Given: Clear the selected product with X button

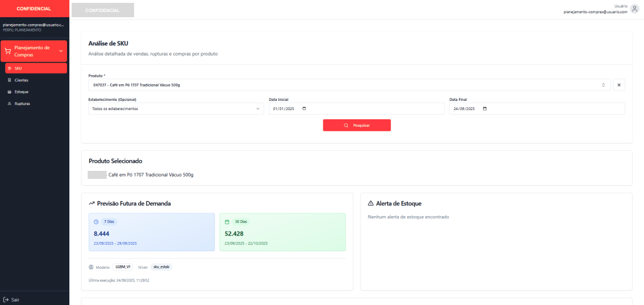Looking at the screenshot, I should coord(619,85).
